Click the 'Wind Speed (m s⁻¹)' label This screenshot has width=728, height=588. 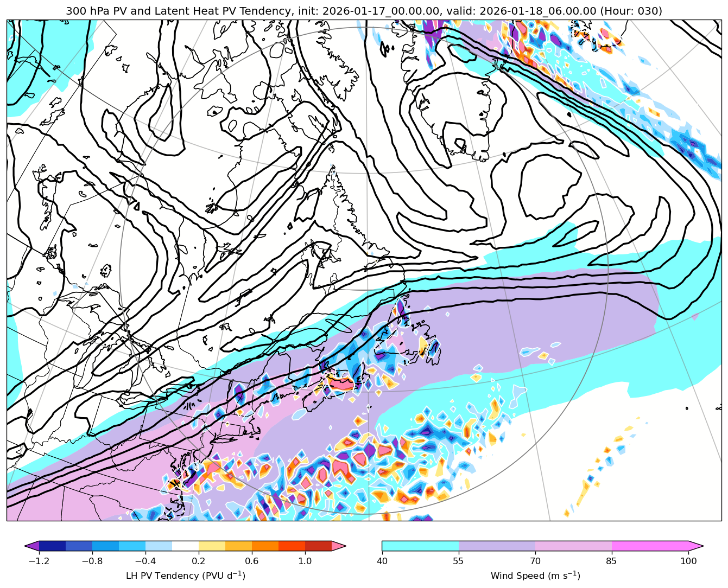[x=535, y=576]
